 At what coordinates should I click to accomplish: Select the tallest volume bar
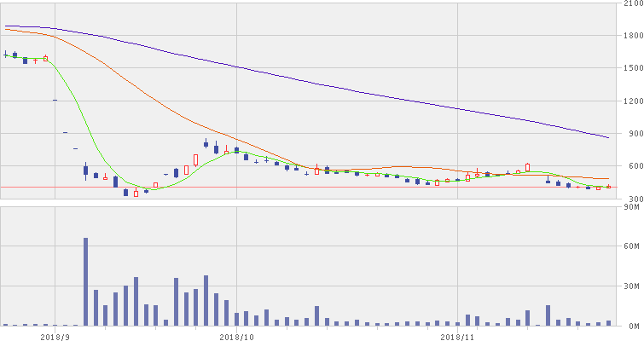85,281
